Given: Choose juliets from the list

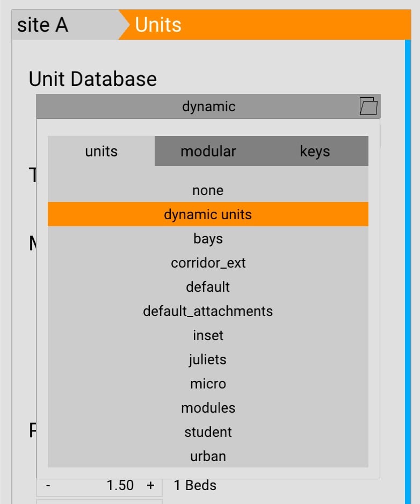Looking at the screenshot, I should tap(208, 359).
